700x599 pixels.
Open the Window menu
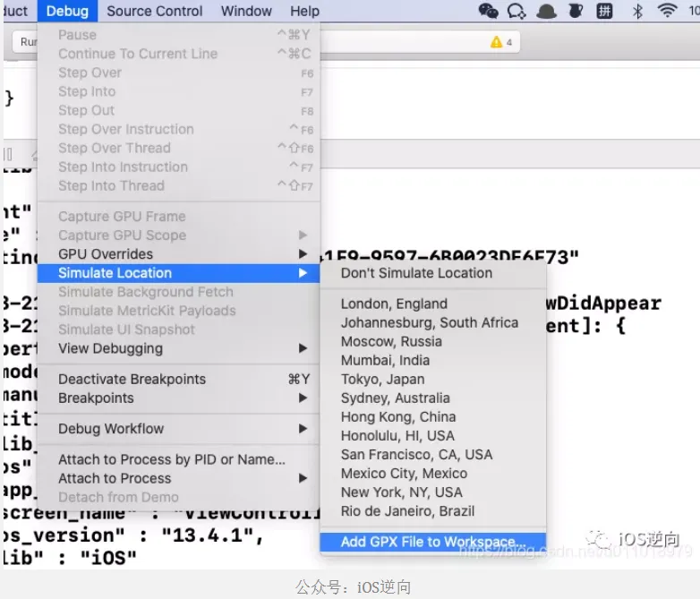(x=246, y=11)
